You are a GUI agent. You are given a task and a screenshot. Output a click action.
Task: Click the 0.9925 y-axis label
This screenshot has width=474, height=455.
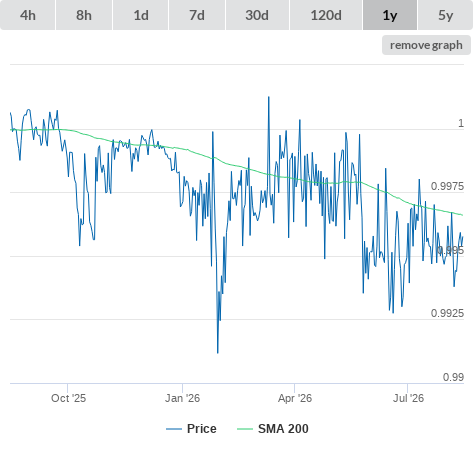click(x=447, y=313)
